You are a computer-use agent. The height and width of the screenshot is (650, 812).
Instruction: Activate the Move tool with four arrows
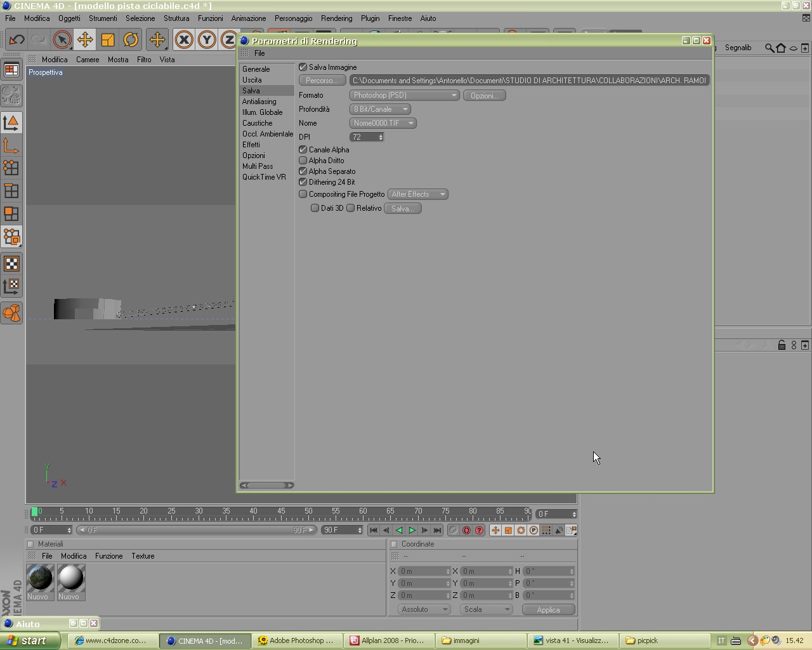(84, 39)
